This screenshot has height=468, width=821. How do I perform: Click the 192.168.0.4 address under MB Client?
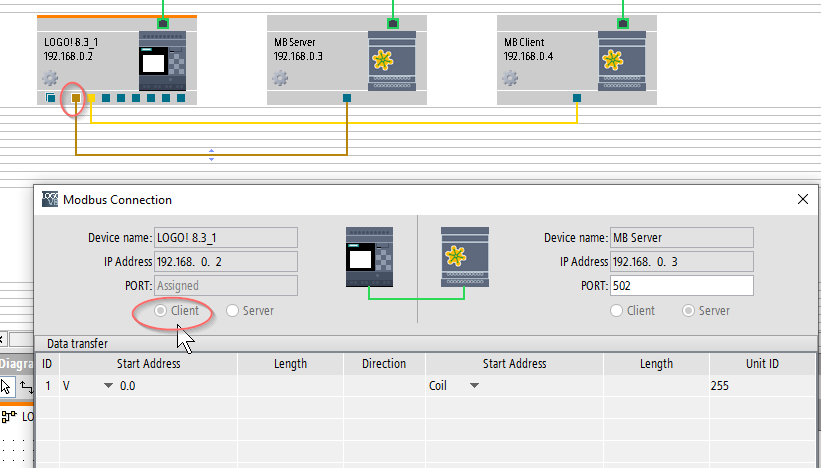528,56
